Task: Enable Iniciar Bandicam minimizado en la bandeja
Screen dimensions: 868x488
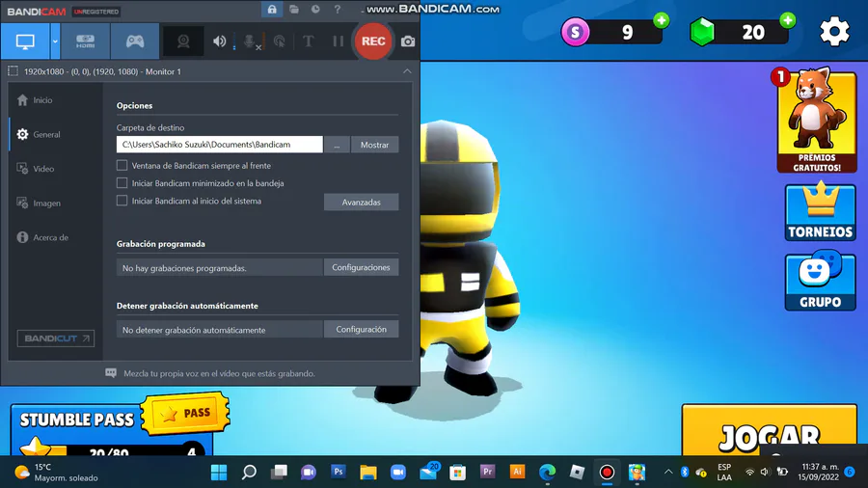Action: [122, 183]
